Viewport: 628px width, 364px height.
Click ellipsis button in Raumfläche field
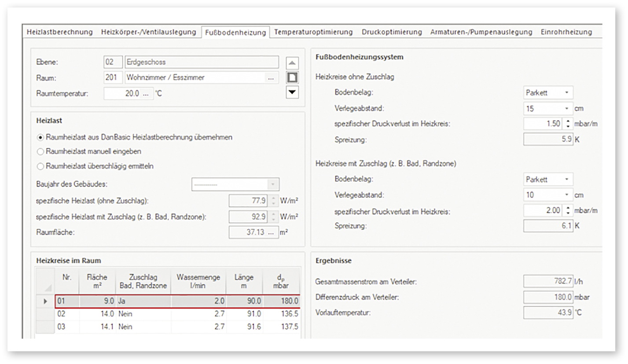coord(271,232)
